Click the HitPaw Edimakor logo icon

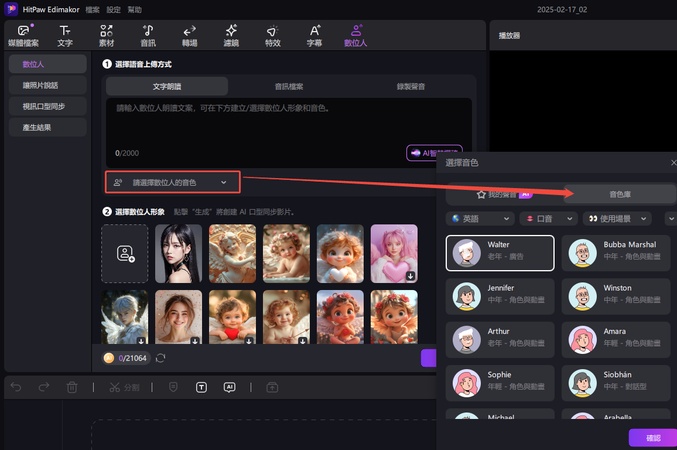click(x=11, y=9)
